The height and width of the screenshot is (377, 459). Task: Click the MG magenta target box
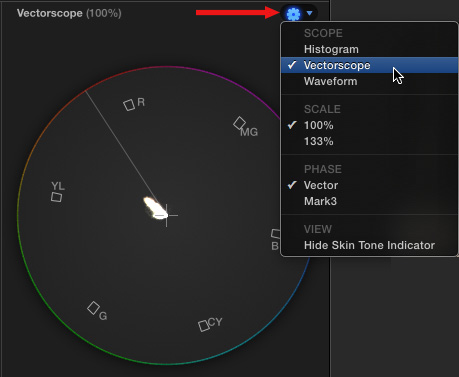[239, 123]
